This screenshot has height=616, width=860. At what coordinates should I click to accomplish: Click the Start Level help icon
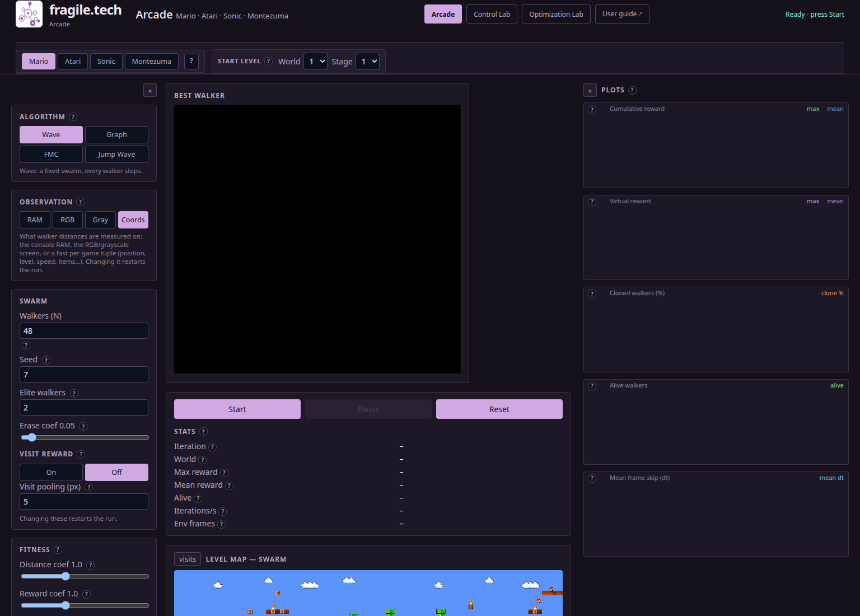coord(269,61)
